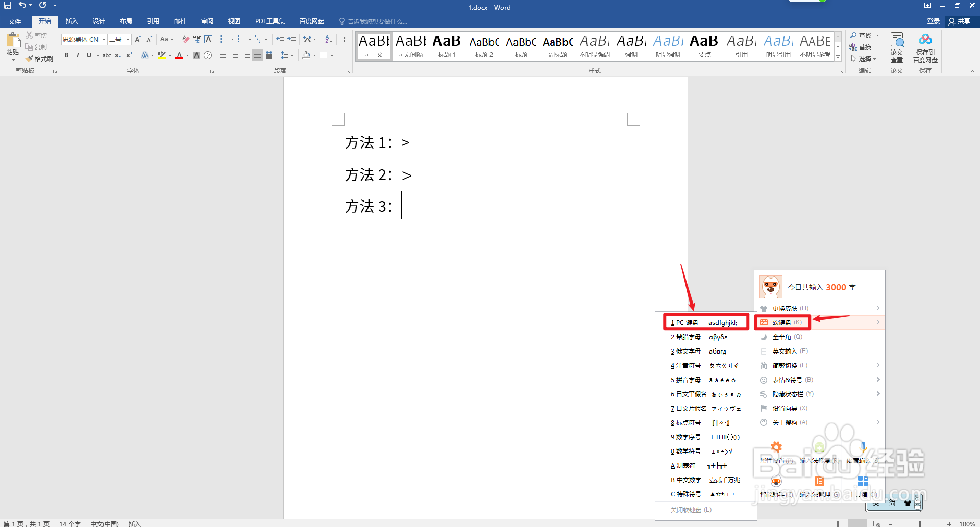Open the phonetic guide (wén) tool
This screenshot has height=527, width=980.
click(197, 39)
